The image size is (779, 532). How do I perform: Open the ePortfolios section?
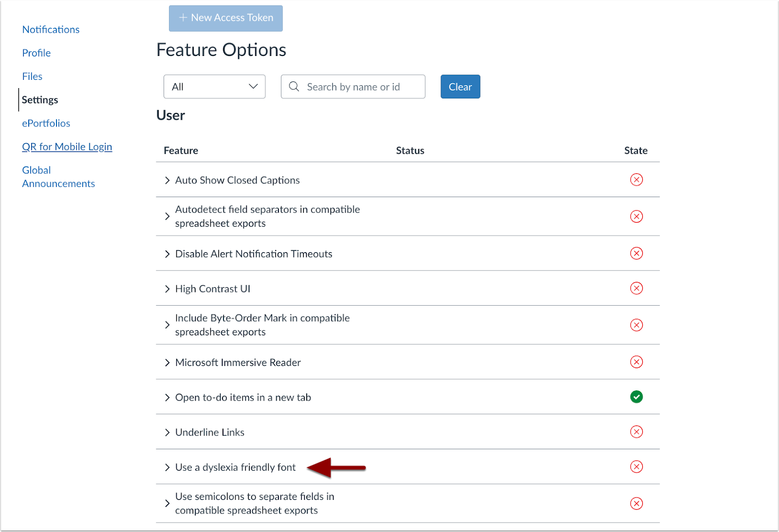46,123
